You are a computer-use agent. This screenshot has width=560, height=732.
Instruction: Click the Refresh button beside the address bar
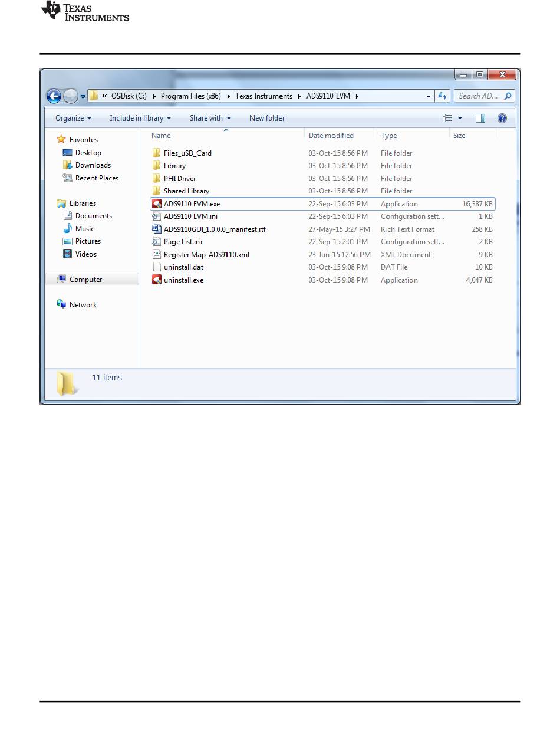(443, 96)
